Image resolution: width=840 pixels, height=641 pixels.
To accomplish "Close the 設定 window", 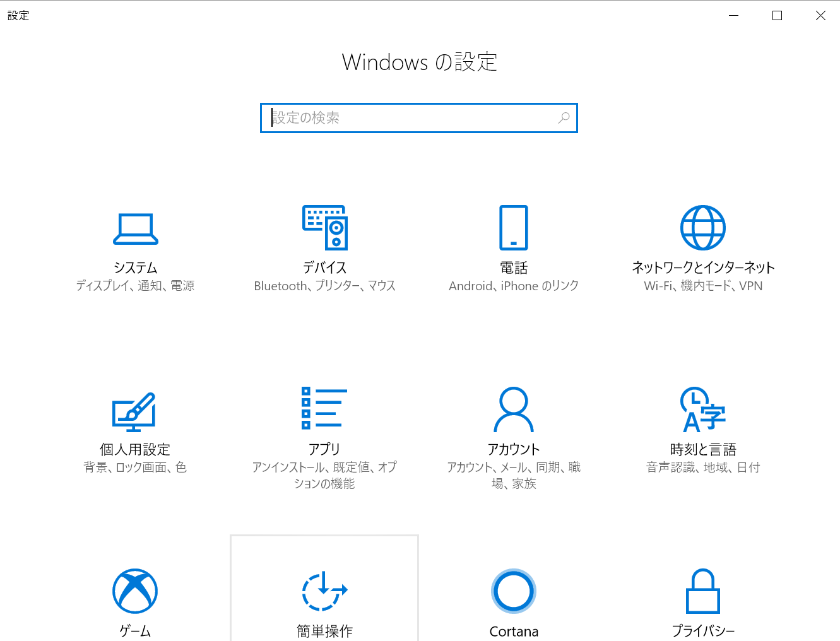I will [x=820, y=16].
